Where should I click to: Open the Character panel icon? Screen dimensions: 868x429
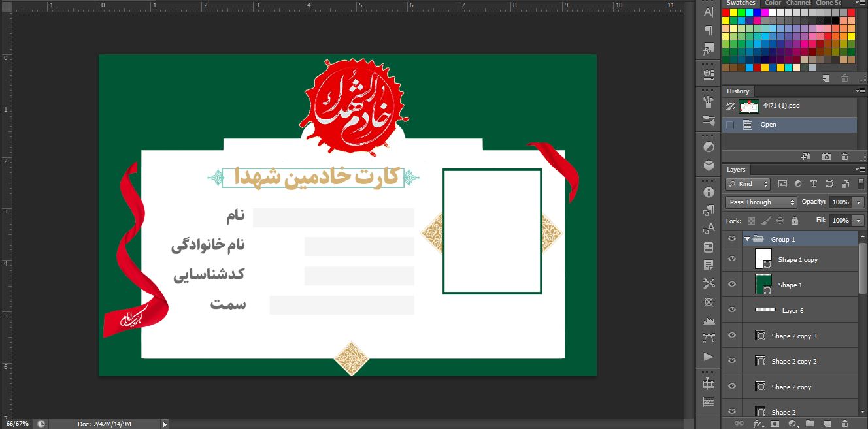point(709,12)
